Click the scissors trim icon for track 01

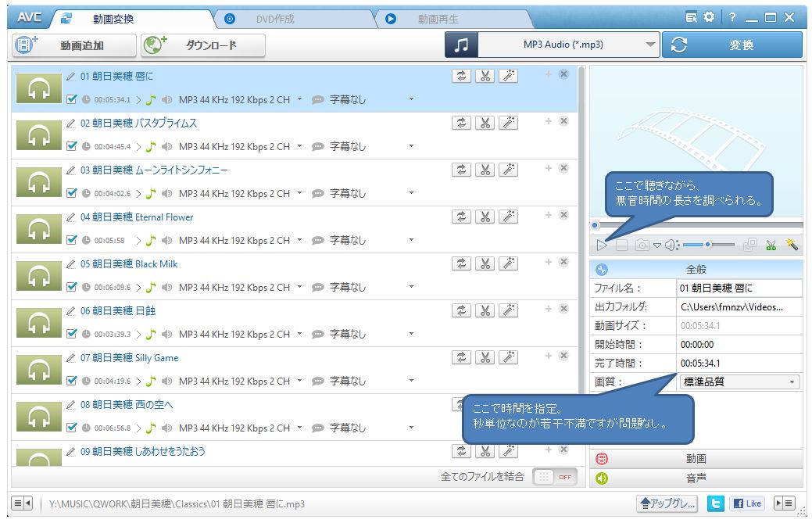pos(485,76)
